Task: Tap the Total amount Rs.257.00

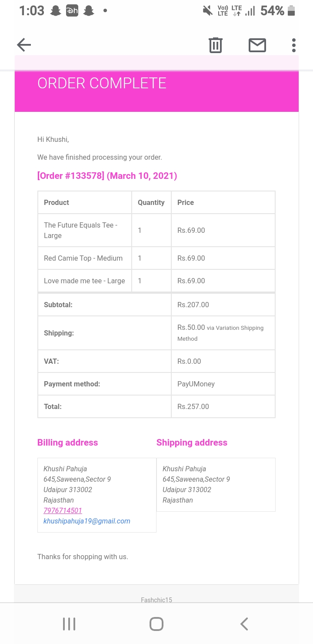Action: pyautogui.click(x=193, y=406)
